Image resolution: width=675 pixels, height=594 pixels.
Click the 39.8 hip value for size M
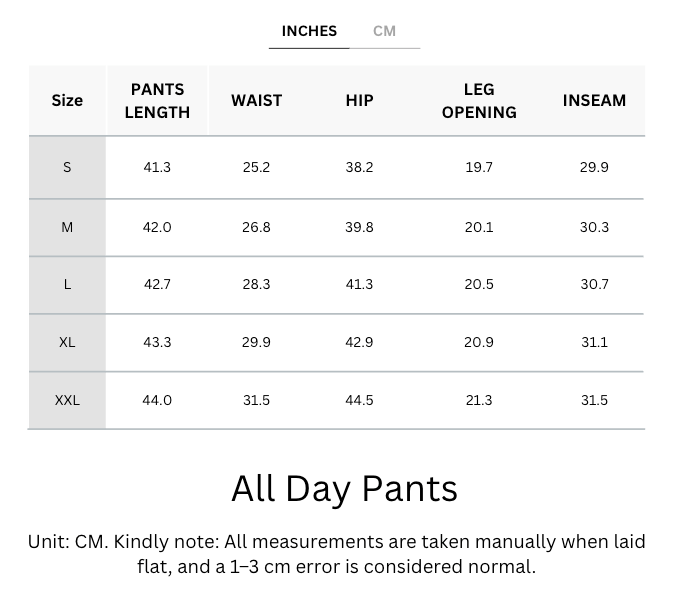click(x=359, y=227)
